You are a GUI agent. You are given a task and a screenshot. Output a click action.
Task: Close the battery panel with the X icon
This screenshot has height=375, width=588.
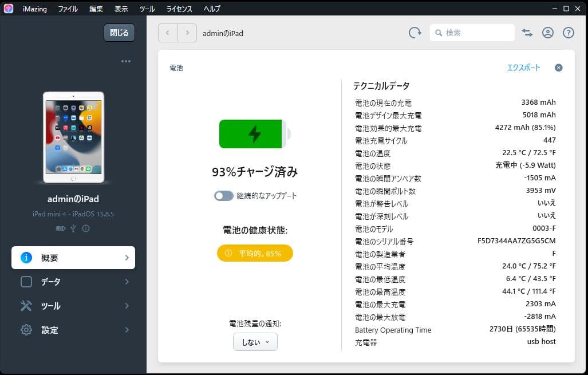[559, 68]
